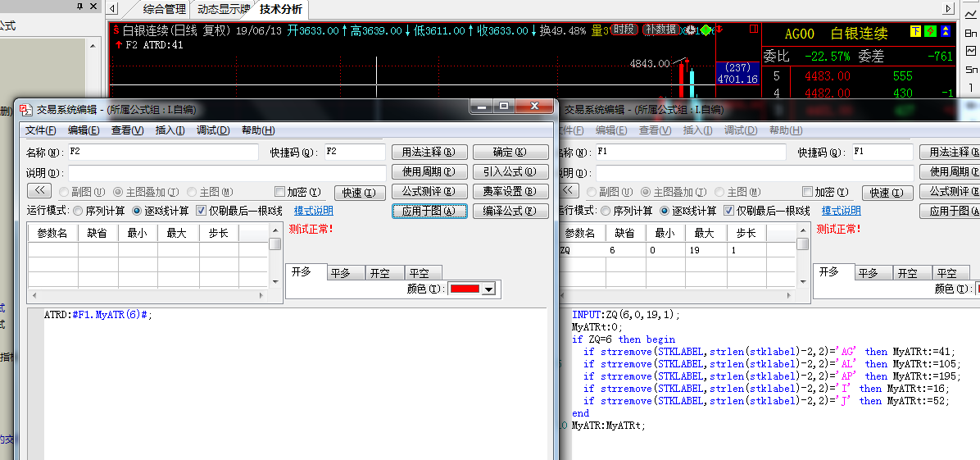Click 确定(K) button in F2 editor
This screenshot has height=460, width=980.
click(x=510, y=152)
